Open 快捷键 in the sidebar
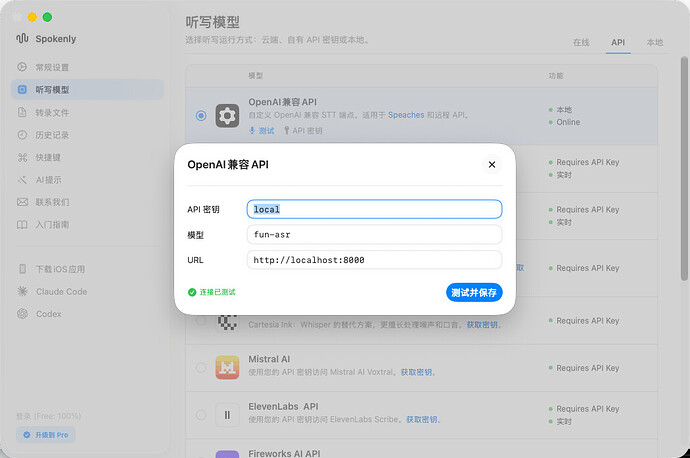 click(x=87, y=157)
